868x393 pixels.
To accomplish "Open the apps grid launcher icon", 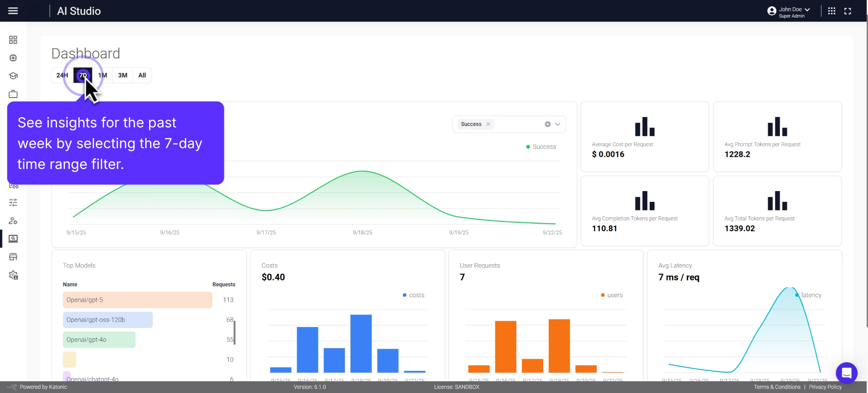I will pyautogui.click(x=831, y=11).
